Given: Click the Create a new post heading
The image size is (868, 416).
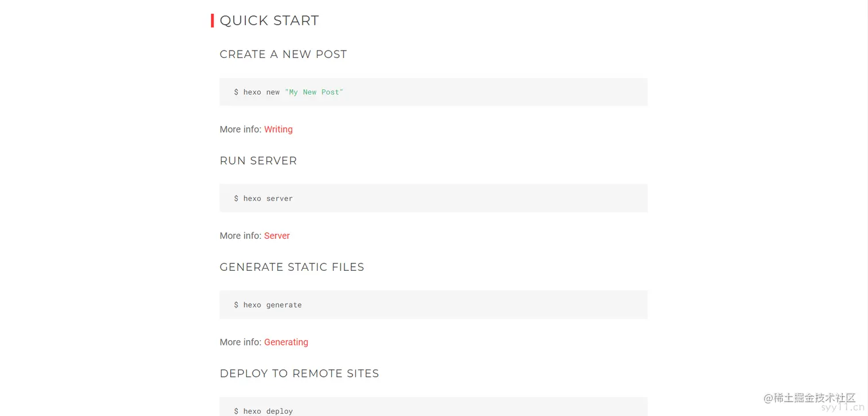Looking at the screenshot, I should (x=283, y=55).
